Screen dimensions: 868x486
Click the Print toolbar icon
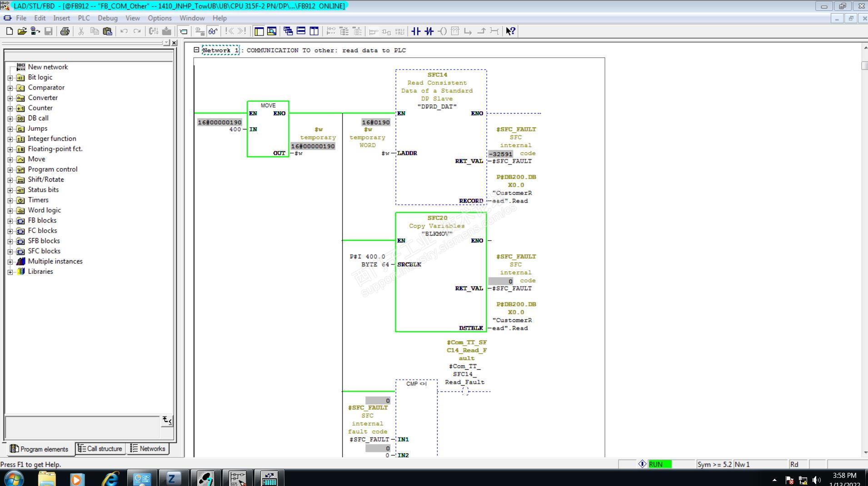point(65,31)
